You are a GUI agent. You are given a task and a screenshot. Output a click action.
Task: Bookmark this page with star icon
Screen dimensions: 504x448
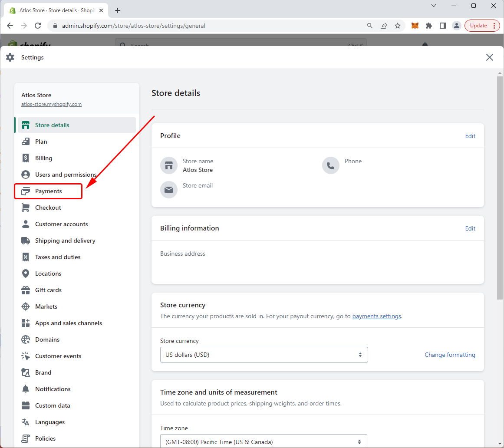pos(398,26)
